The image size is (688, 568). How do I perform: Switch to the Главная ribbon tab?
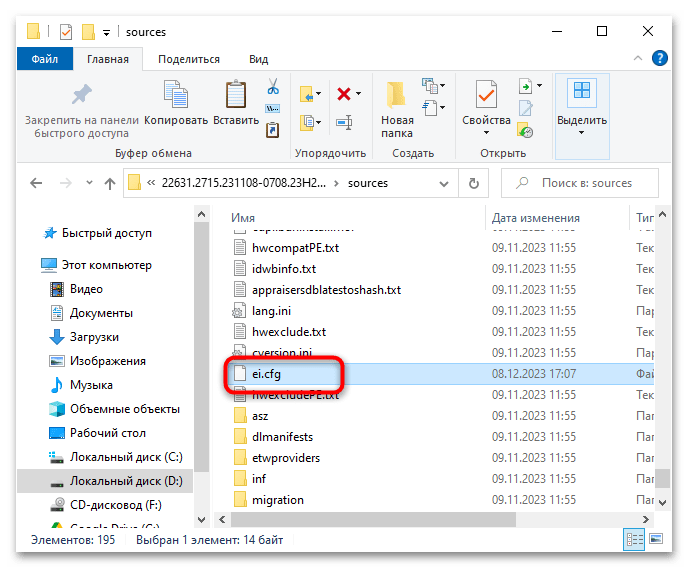108,59
